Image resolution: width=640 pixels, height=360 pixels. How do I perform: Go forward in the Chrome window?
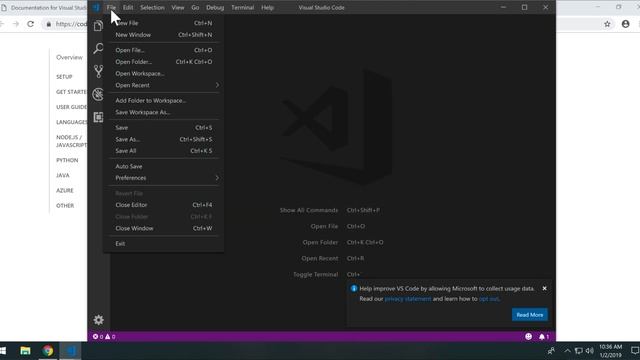(x=16, y=24)
